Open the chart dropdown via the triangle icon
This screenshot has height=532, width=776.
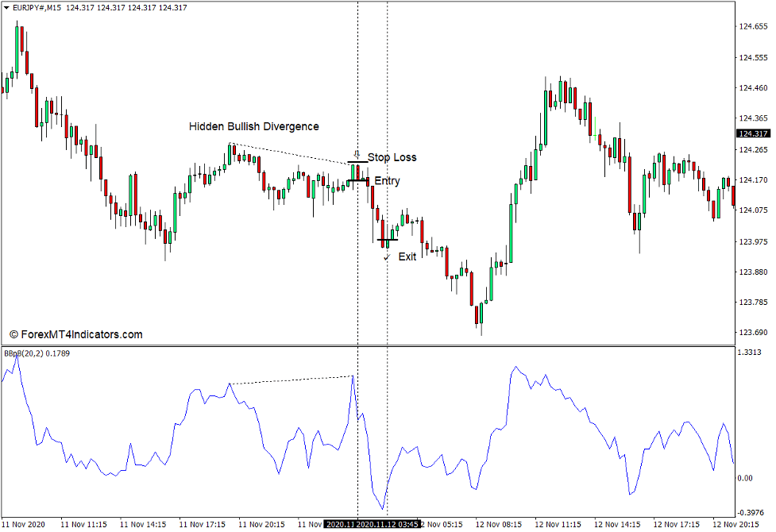6,6
